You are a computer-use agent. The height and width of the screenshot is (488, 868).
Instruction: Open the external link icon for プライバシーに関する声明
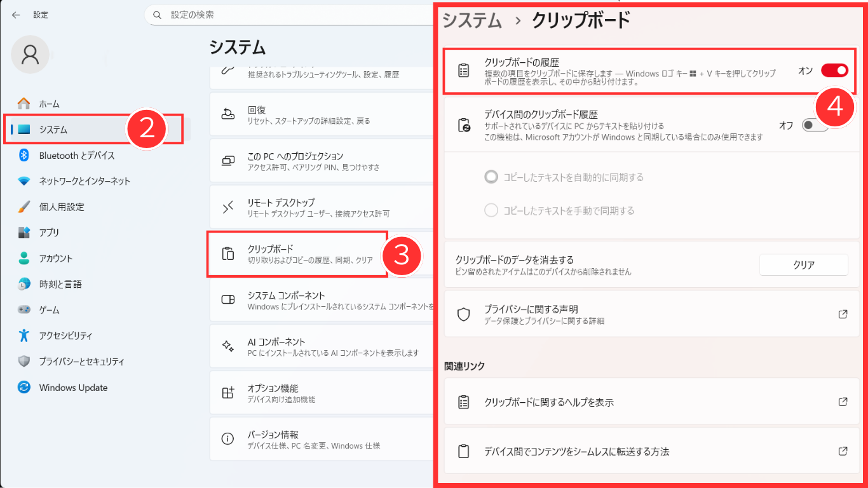843,314
